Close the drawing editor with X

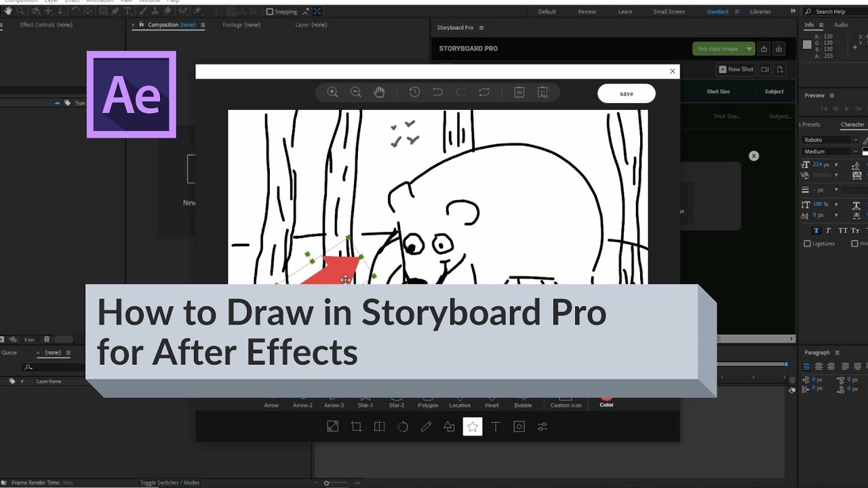pyautogui.click(x=673, y=71)
